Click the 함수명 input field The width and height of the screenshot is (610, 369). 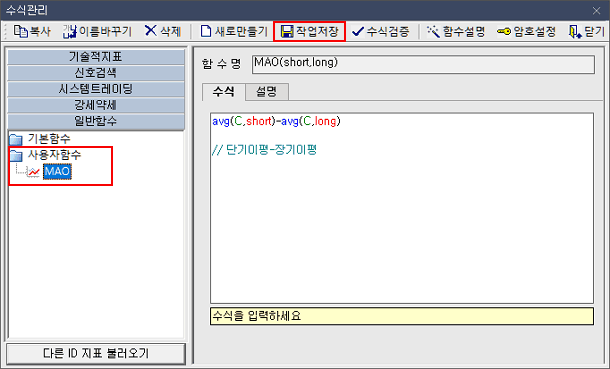[423, 65]
